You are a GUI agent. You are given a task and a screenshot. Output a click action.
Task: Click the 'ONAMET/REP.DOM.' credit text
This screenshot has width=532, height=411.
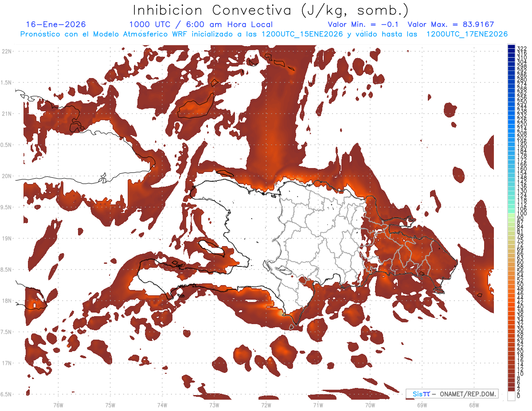point(467,394)
